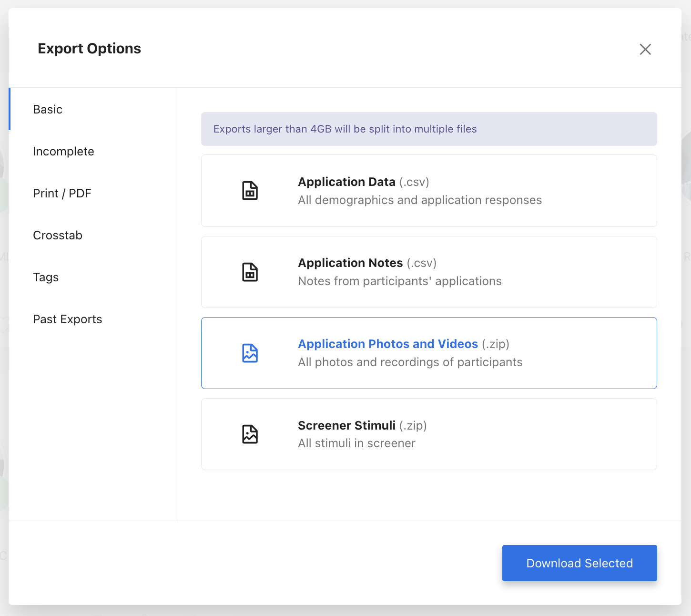Click "Notes from participants' applications" text
The image size is (691, 616).
tap(400, 281)
